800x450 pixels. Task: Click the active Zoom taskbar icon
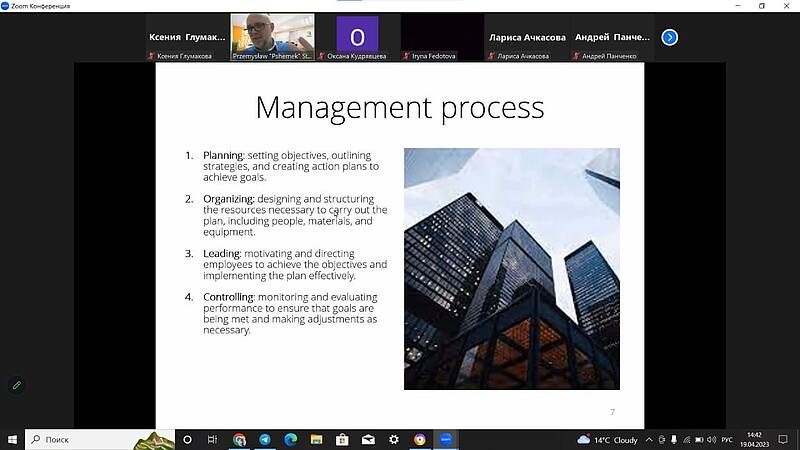coord(445,439)
